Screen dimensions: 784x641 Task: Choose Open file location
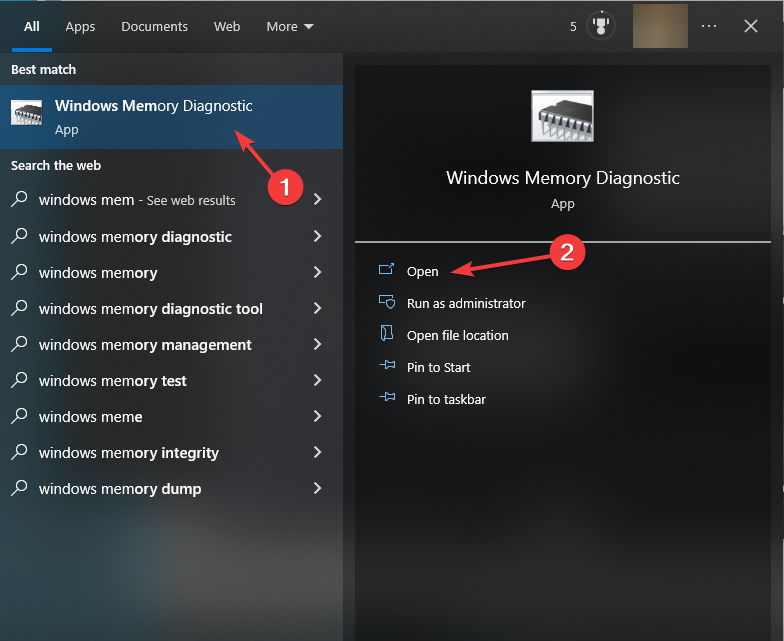point(458,336)
